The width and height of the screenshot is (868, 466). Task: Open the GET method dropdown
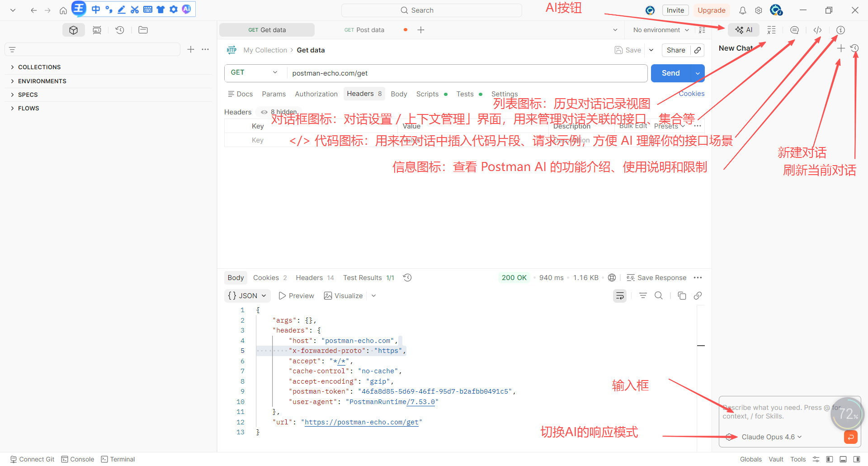coord(255,72)
